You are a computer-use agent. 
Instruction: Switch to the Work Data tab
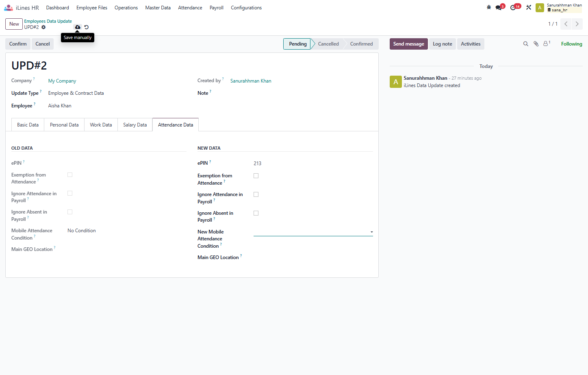click(x=101, y=125)
